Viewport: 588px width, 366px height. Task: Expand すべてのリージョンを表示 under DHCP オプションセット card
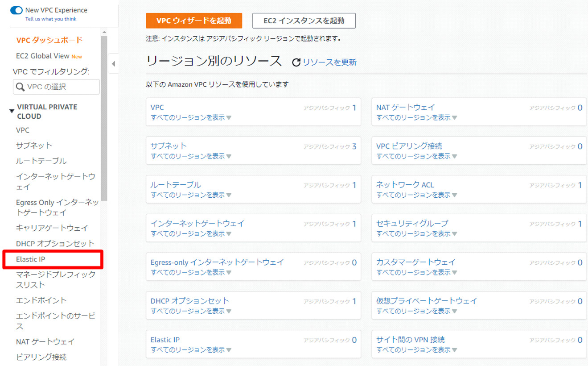(x=191, y=311)
